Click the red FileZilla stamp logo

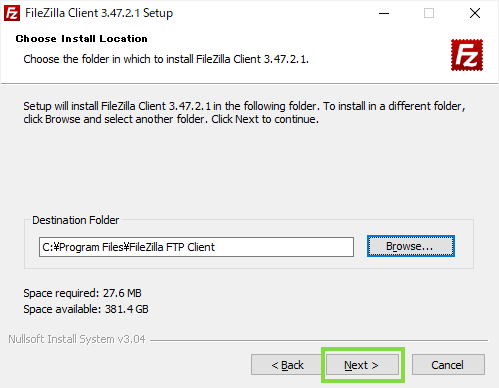tap(467, 55)
